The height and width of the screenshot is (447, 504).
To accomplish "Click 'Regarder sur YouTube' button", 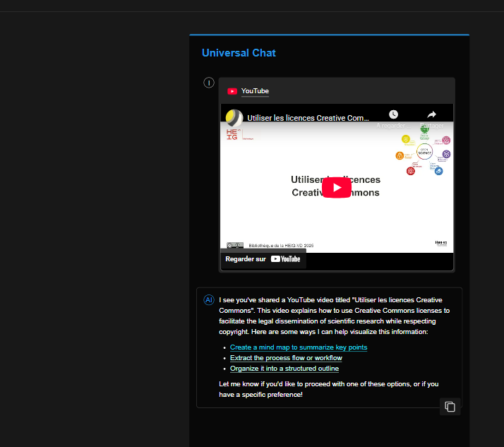I will pos(263,259).
